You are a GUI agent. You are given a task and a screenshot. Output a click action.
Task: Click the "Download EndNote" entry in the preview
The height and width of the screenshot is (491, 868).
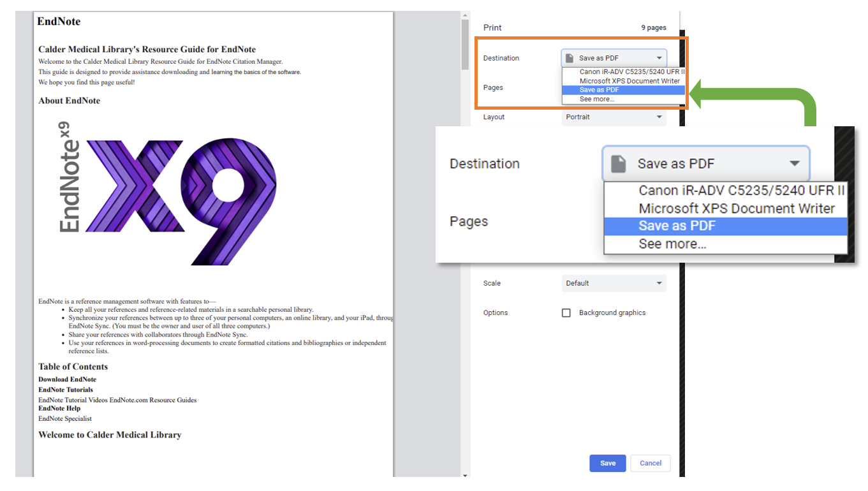coord(67,379)
